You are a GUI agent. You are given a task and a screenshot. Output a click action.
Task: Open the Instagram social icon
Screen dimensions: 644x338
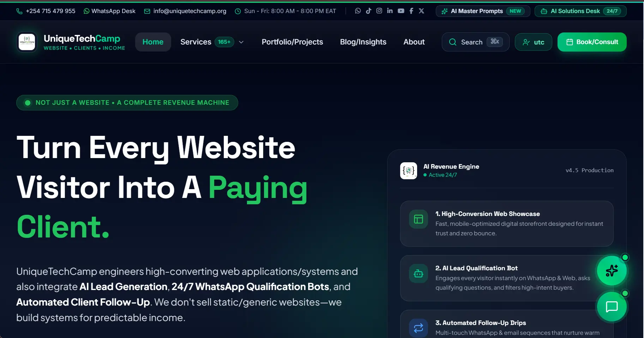(379, 11)
